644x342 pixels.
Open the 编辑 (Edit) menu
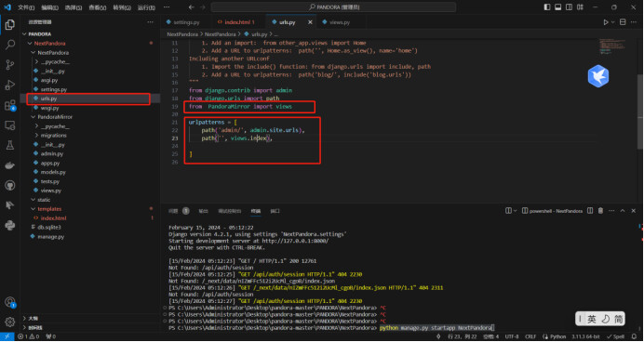[x=49, y=7]
